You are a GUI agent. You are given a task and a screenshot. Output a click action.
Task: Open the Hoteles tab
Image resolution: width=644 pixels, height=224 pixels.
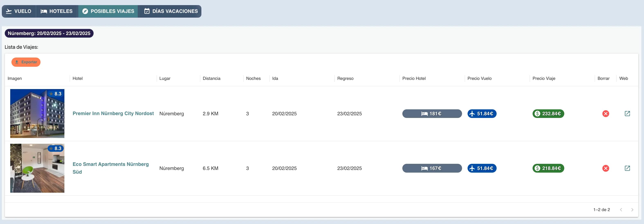pos(57,11)
